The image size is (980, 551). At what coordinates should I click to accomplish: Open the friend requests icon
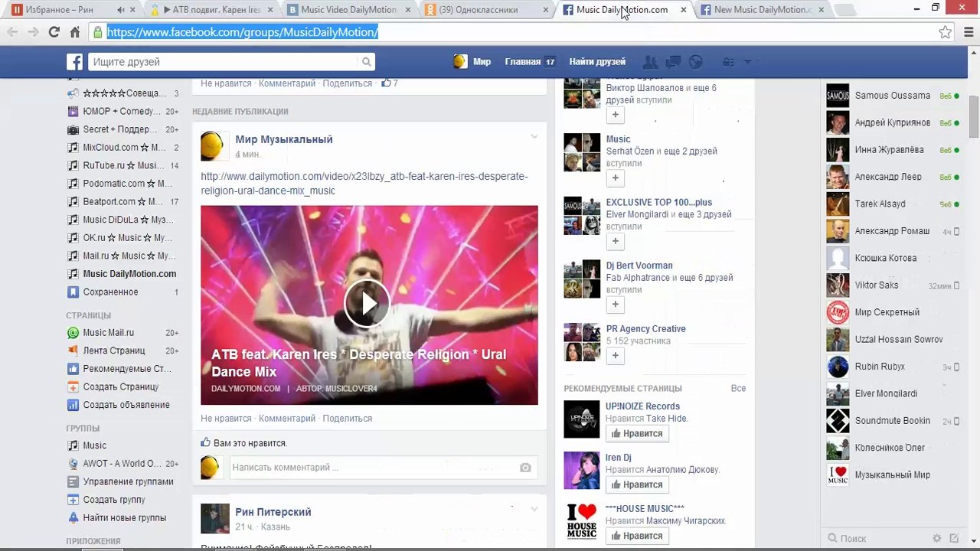pos(651,62)
